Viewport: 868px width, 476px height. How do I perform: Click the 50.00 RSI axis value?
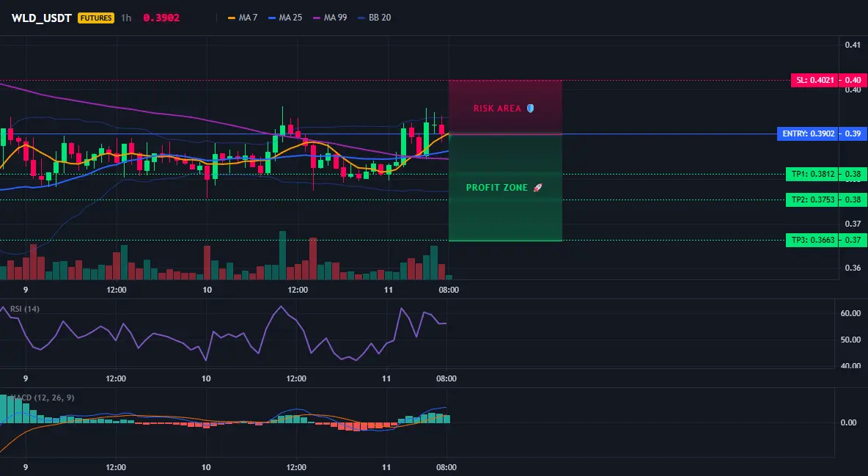850,340
